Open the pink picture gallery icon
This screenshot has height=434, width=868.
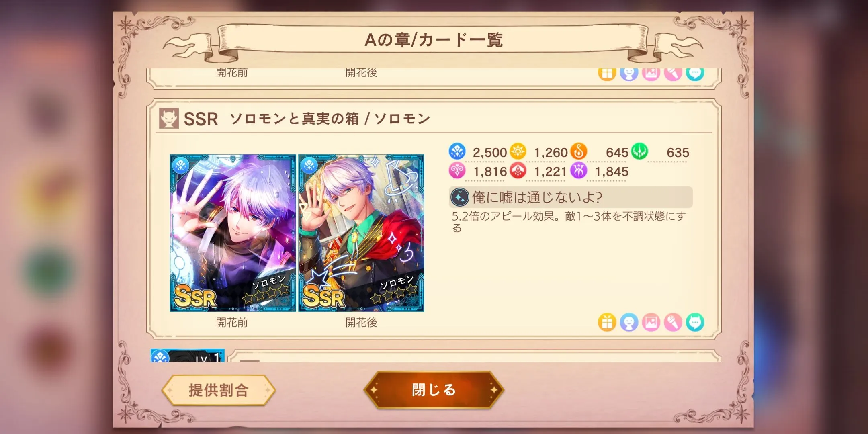pos(651,322)
